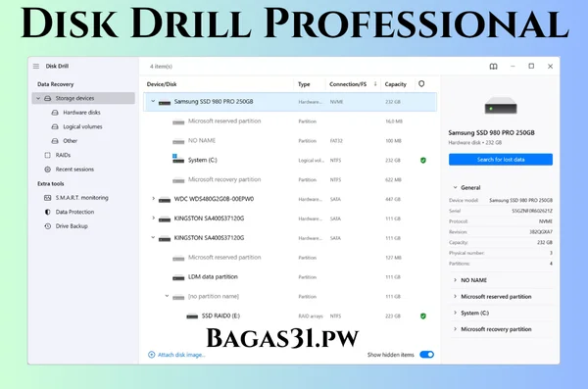Viewport: 588px width, 389px height.
Task: Open the help book icon
Action: click(x=494, y=67)
